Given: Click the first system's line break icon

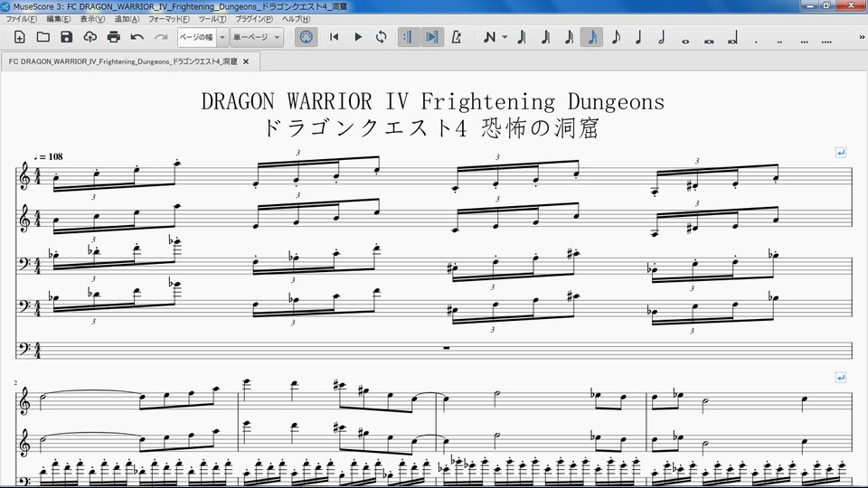Looking at the screenshot, I should click(x=840, y=153).
